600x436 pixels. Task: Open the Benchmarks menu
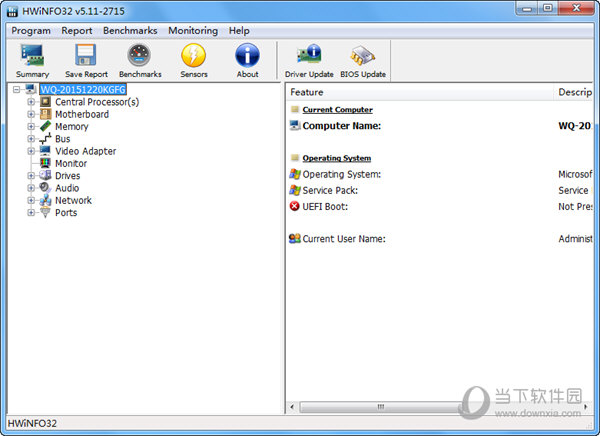pos(130,31)
